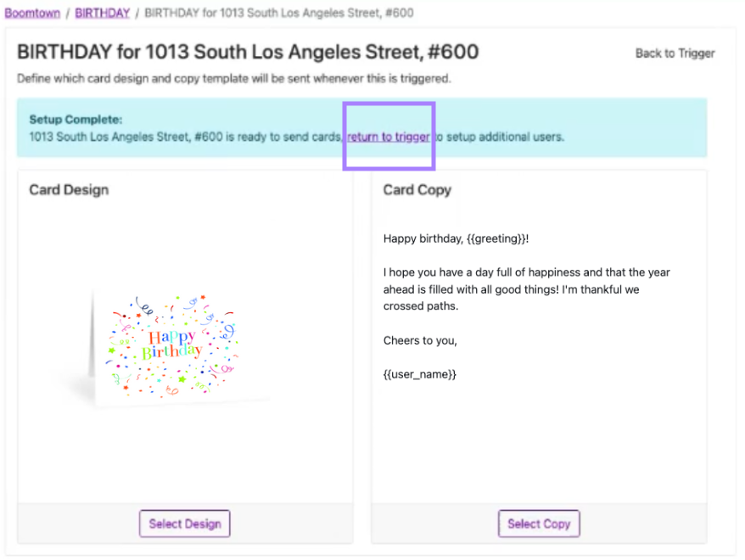The width and height of the screenshot is (745, 560).
Task: Click the 'I hope you have a day' paragraph
Action: pos(526,289)
